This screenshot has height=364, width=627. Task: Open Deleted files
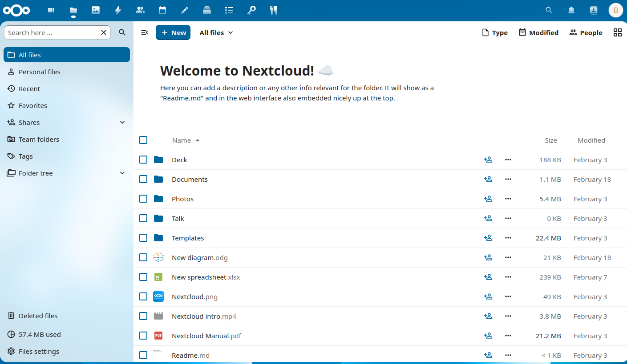point(67,316)
